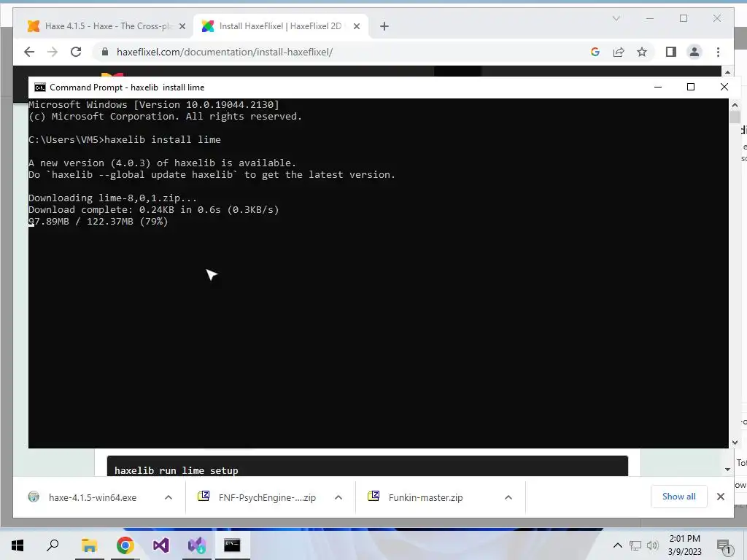Click the 'haxelib install lime' command line
The width and height of the screenshot is (747, 560).
pyautogui.click(x=125, y=139)
